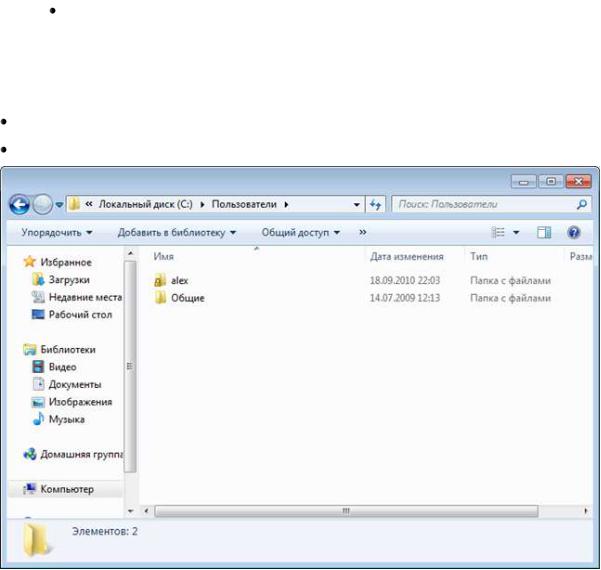Open Рабочий стол in navigation pane
Viewport: 601px width, 570px height.
click(x=80, y=315)
